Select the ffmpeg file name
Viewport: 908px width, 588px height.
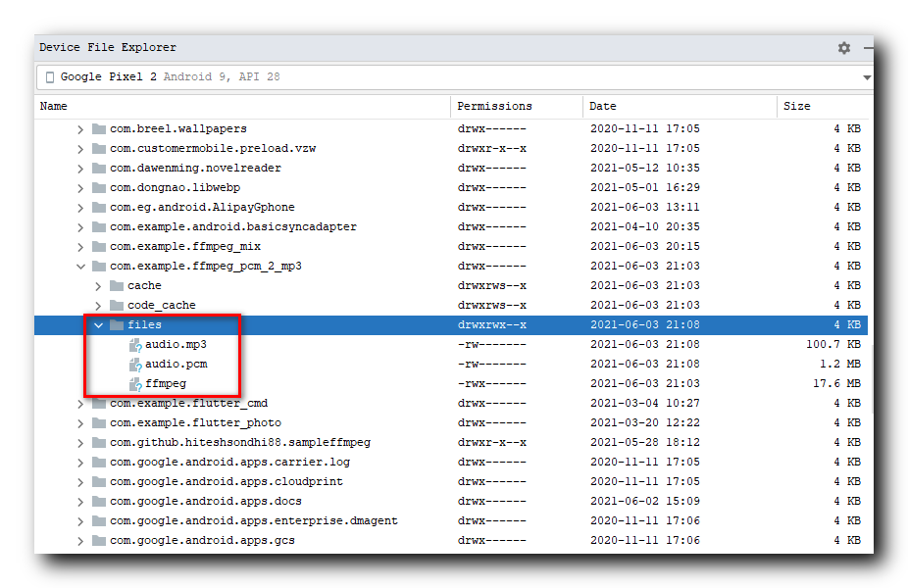166,384
